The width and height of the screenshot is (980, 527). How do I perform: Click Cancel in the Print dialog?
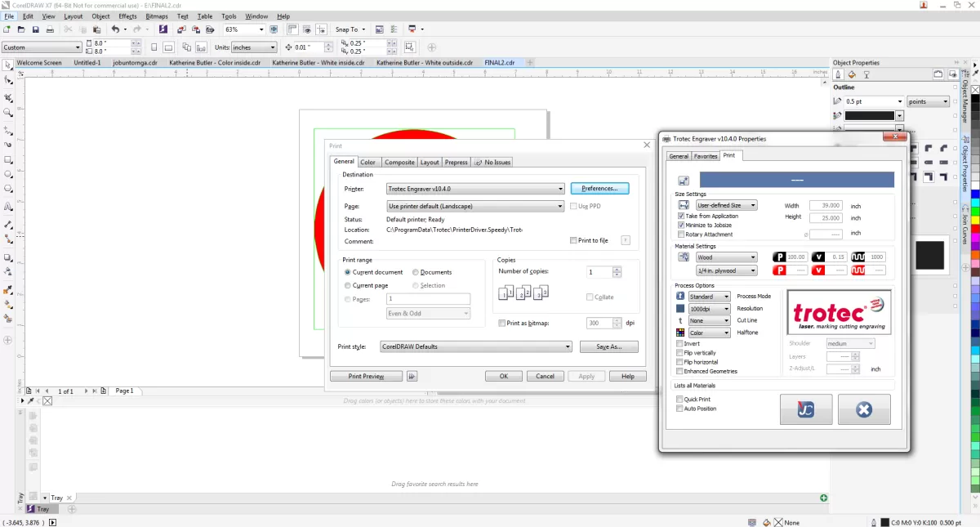tap(545, 377)
